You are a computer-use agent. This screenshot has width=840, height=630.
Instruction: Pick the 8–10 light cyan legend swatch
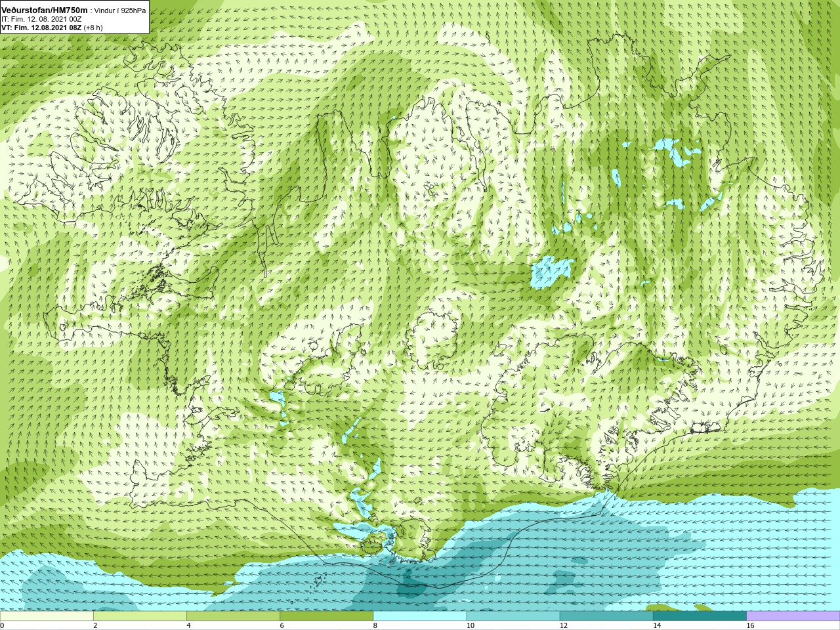tap(420, 616)
